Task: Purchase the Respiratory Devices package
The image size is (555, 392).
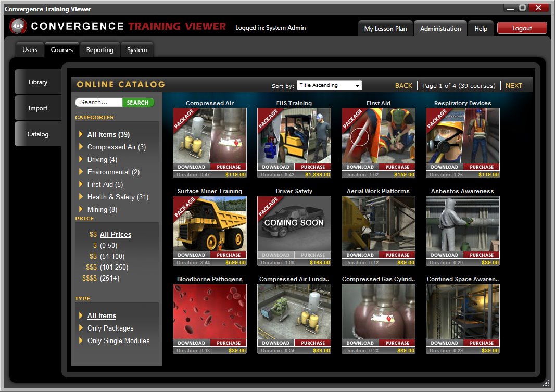Action: coord(482,167)
